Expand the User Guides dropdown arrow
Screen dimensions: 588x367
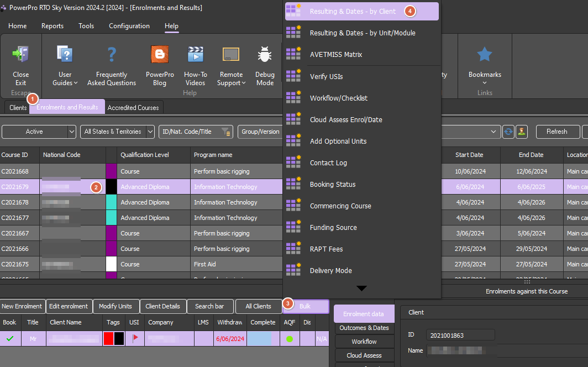[76, 83]
